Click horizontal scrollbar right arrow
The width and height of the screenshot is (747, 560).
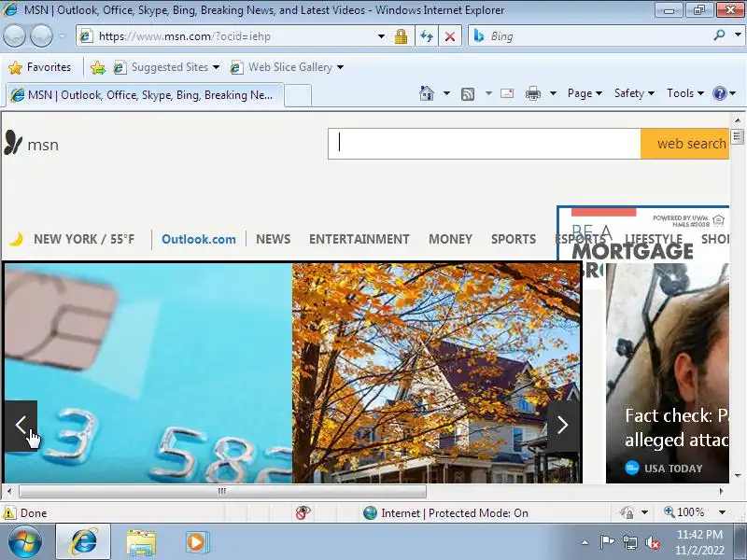pos(721,491)
